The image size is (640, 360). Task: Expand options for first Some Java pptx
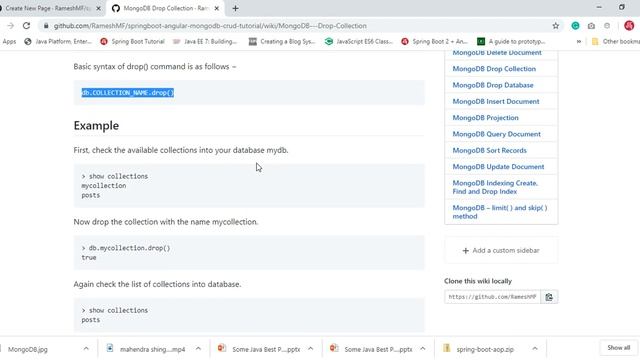(310, 349)
